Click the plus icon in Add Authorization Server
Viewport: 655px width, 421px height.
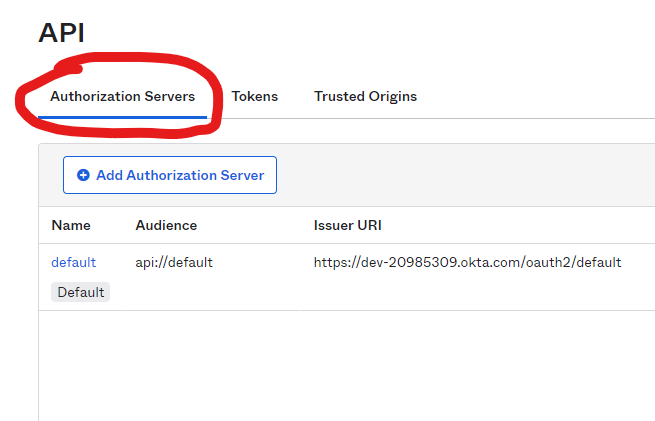83,175
